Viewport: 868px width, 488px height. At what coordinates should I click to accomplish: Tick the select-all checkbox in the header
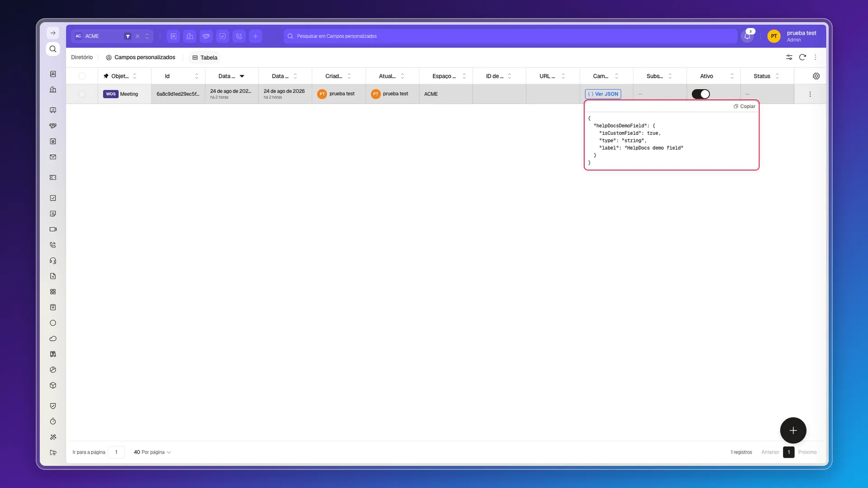click(82, 76)
